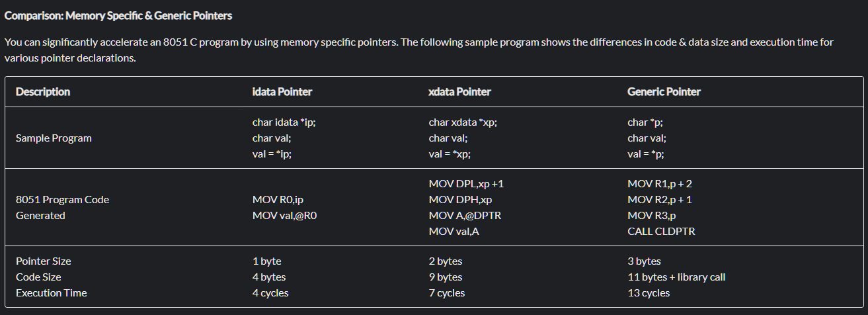868x315 pixels.
Task: Click the "Description" column header
Action: coord(43,92)
